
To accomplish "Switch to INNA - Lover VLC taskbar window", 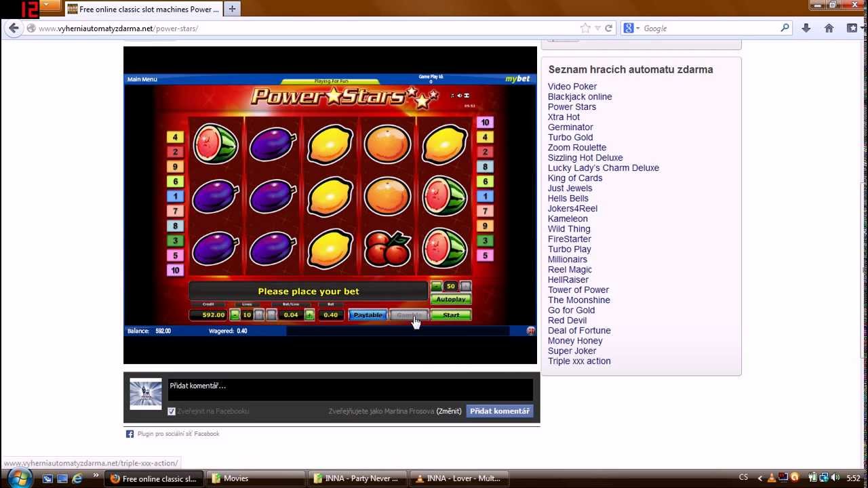I will [458, 479].
